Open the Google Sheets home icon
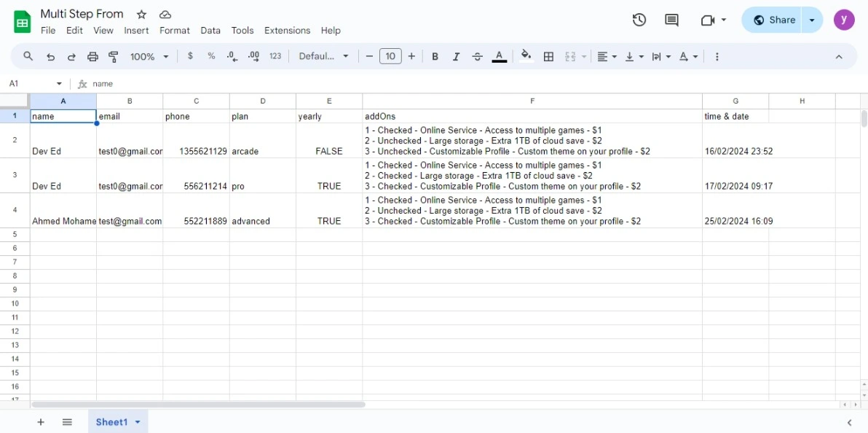The height and width of the screenshot is (433, 868). pyautogui.click(x=22, y=22)
